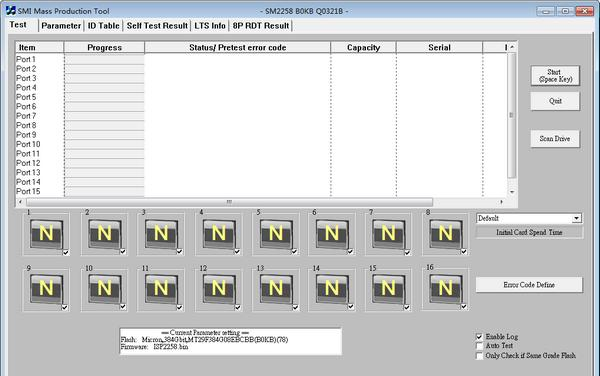Click the port 10 N status icon
The image size is (600, 376).
[x=104, y=289]
